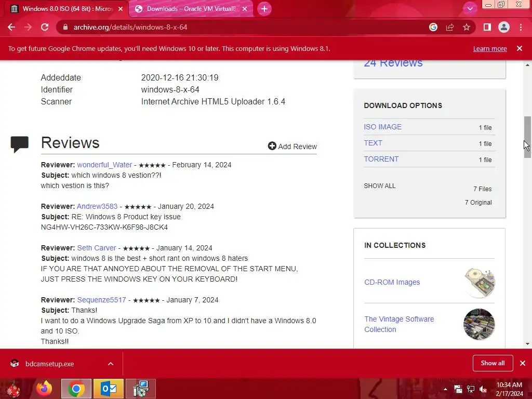The height and width of the screenshot is (399, 532).
Task: Select ISO IMAGE download option
Action: (382, 127)
